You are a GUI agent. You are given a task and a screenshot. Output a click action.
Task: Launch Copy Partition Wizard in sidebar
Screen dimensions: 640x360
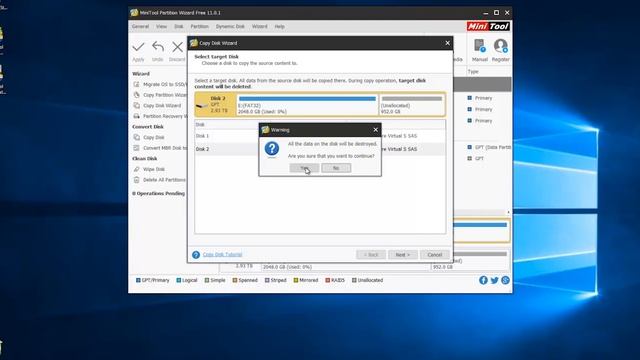coord(165,95)
